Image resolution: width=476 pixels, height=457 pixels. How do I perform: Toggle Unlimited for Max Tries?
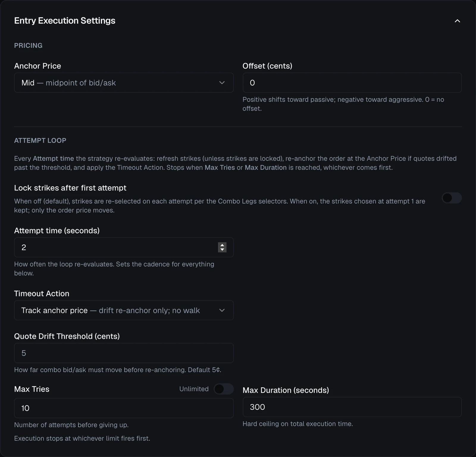223,389
